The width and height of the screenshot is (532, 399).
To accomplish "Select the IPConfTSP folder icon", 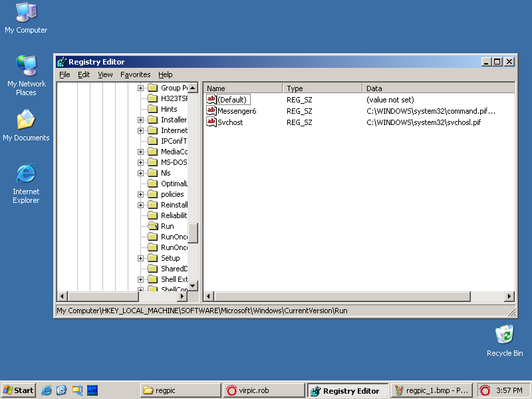I will click(153, 141).
